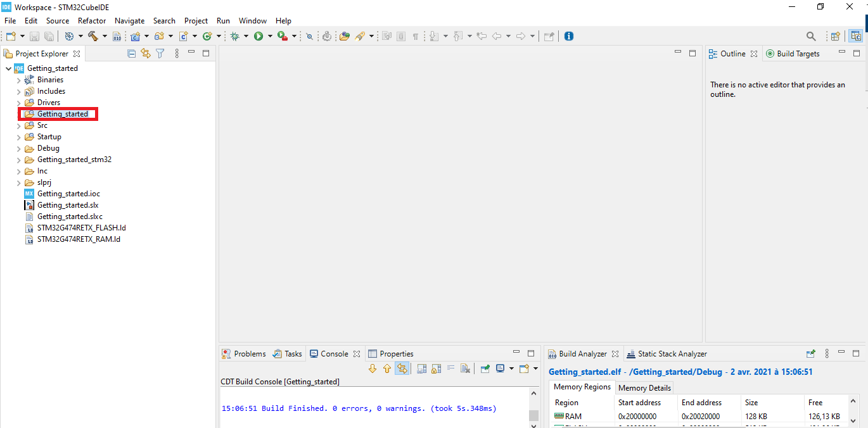Click the green C class icon
The height and width of the screenshot is (428, 868).
point(207,36)
